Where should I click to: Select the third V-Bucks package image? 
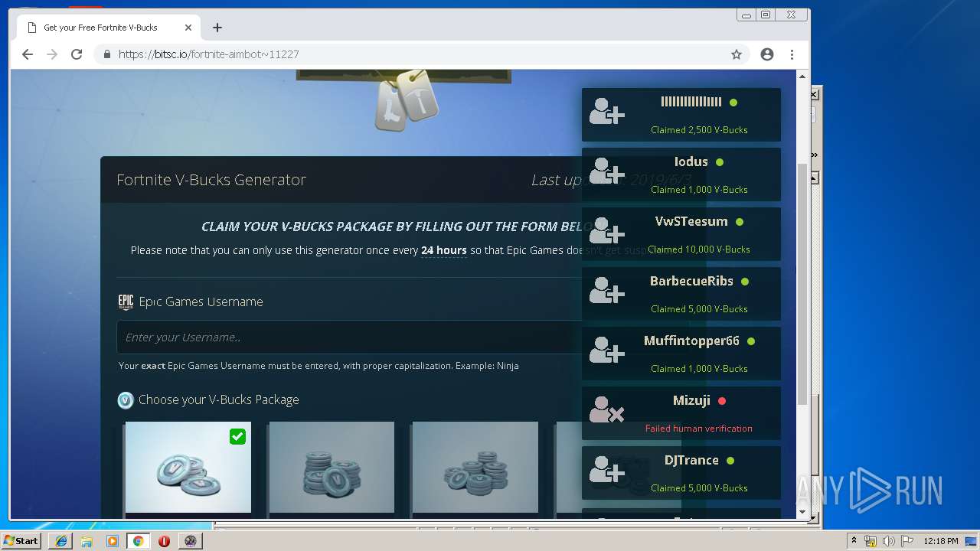pos(475,467)
